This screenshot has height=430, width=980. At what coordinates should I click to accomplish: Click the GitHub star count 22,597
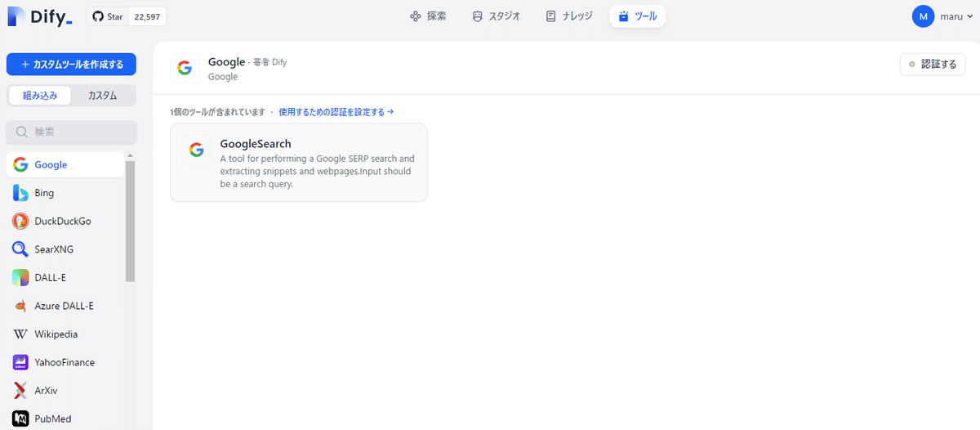[147, 16]
